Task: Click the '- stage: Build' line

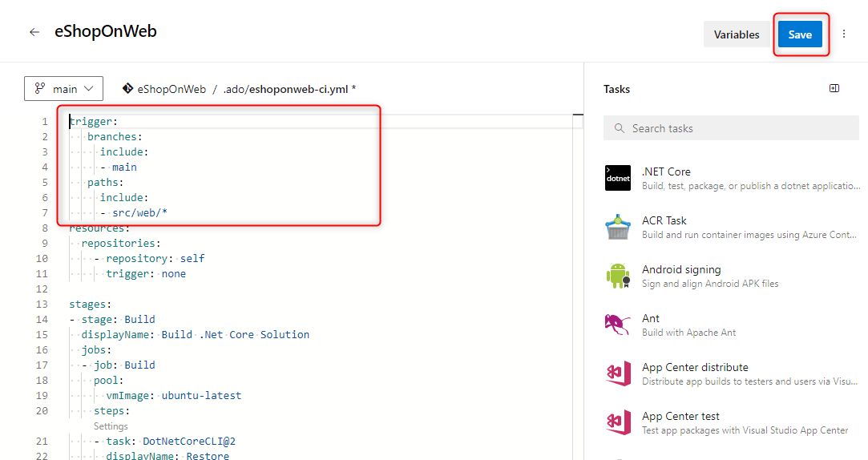Action: tap(112, 320)
